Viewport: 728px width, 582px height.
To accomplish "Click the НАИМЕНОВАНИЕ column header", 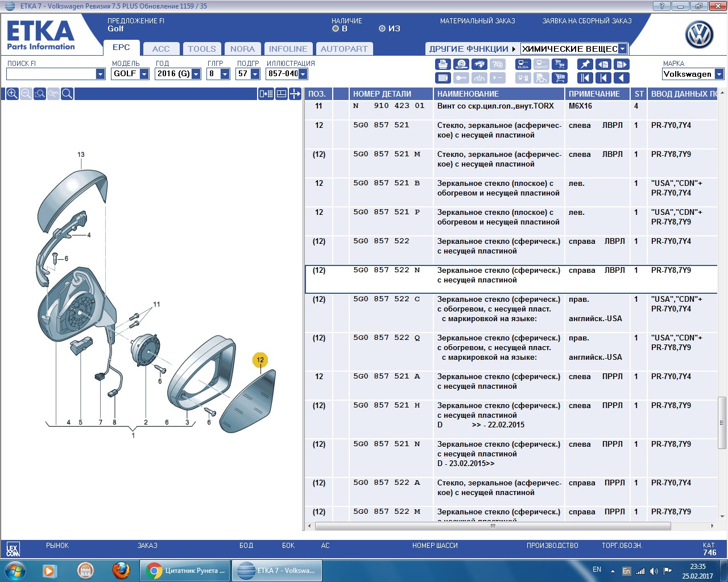I will (x=499, y=94).
